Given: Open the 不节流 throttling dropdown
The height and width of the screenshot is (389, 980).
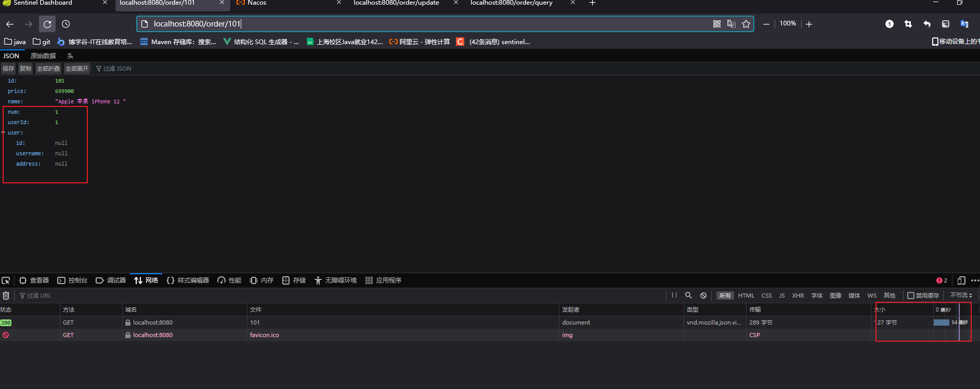Looking at the screenshot, I should 961,295.
